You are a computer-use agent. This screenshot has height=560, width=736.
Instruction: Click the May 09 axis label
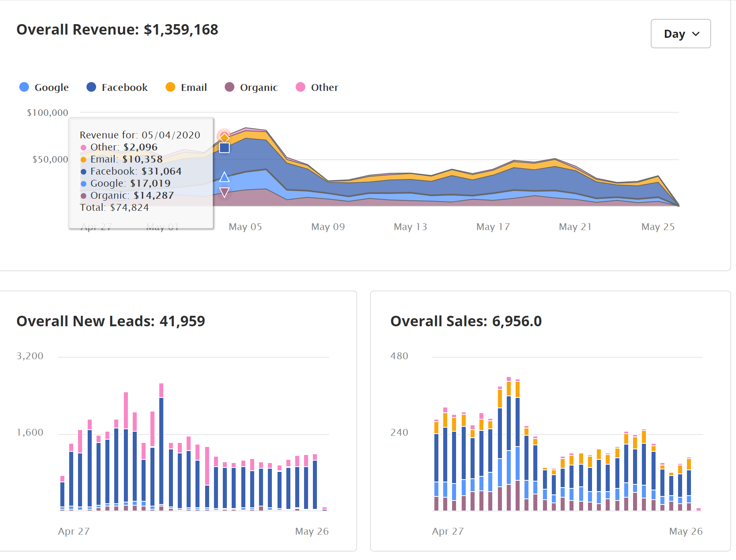click(328, 227)
